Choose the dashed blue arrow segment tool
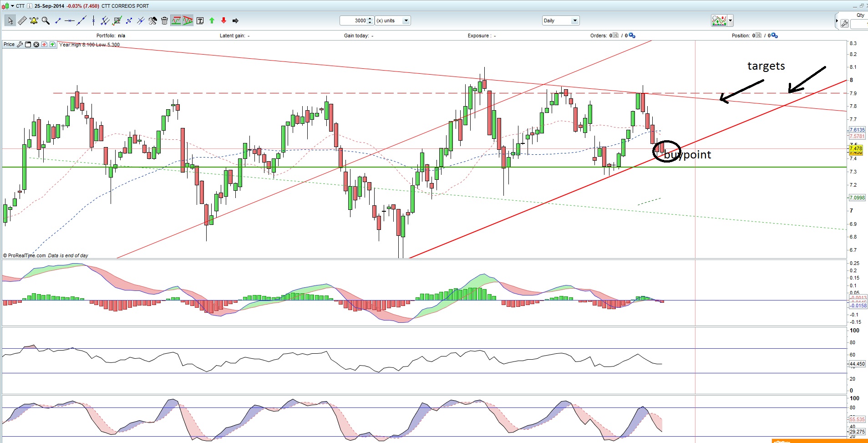 click(129, 20)
